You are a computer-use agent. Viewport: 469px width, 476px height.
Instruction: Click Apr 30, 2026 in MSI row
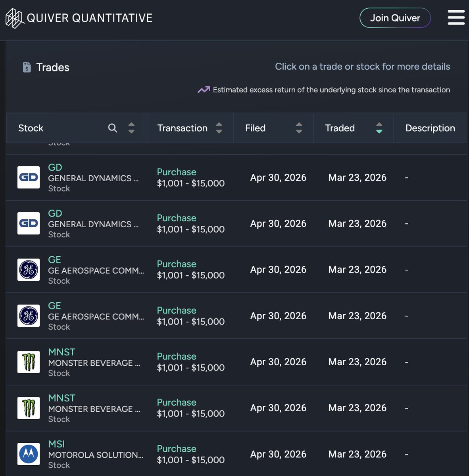click(278, 454)
